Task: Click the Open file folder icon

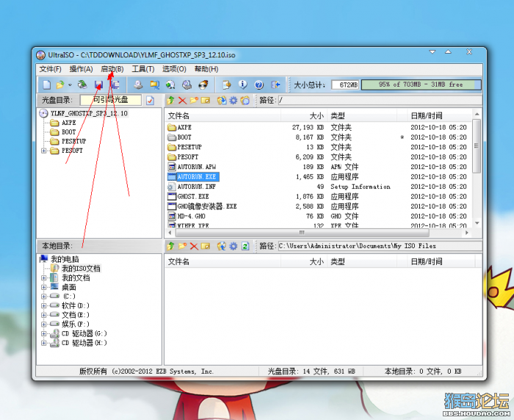Action: pos(60,85)
